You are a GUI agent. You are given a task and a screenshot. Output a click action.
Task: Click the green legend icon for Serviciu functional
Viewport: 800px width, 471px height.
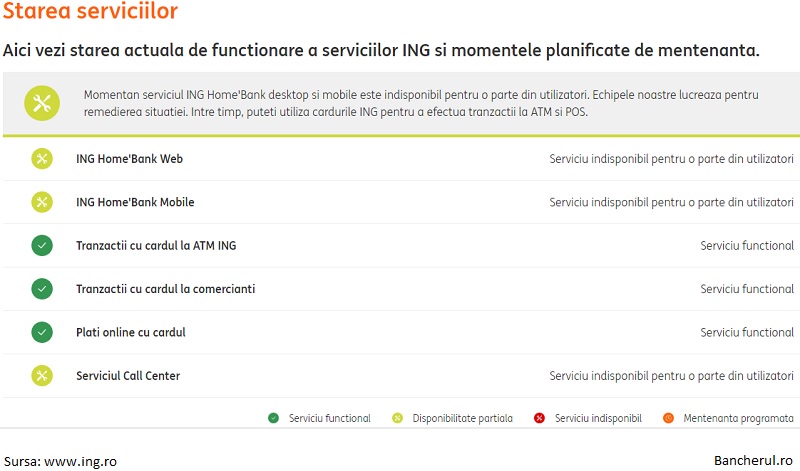[x=273, y=418]
